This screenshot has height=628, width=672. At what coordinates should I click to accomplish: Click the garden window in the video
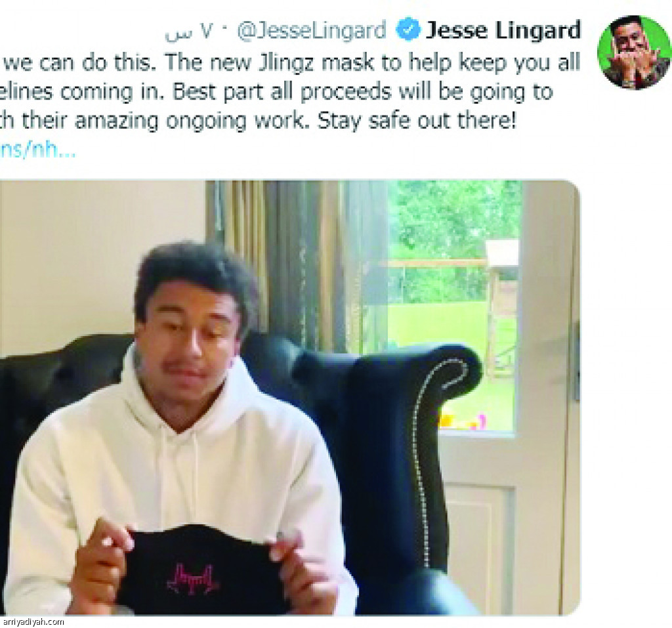[x=453, y=305]
